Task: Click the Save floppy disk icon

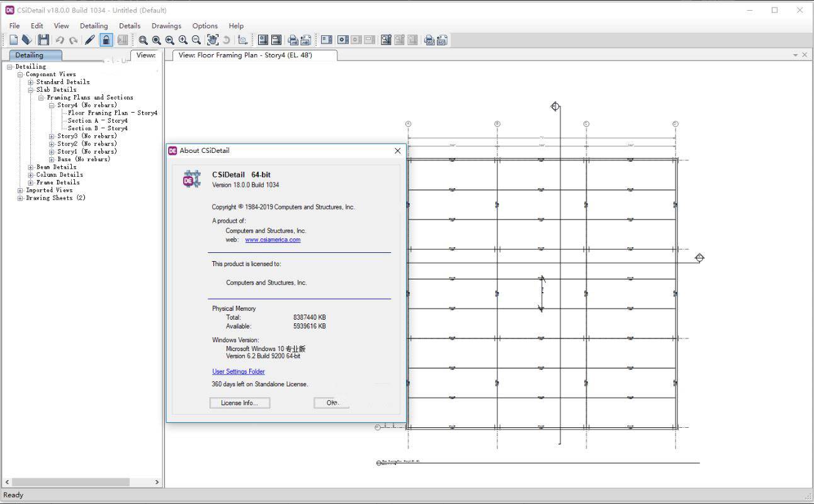Action: (x=43, y=40)
